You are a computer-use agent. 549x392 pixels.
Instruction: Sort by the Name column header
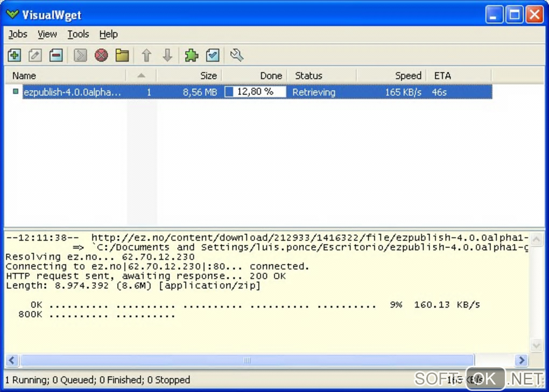[x=65, y=75]
